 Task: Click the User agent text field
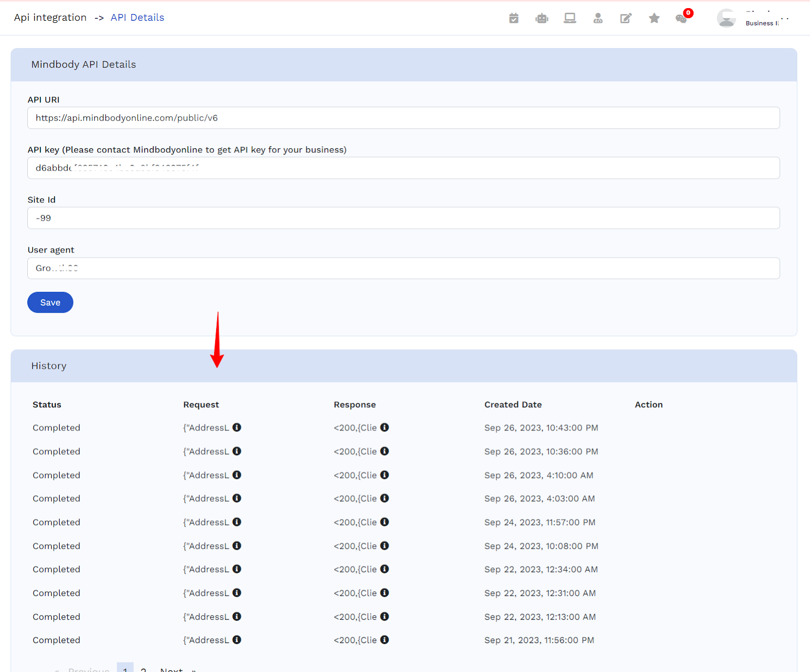pyautogui.click(x=403, y=268)
